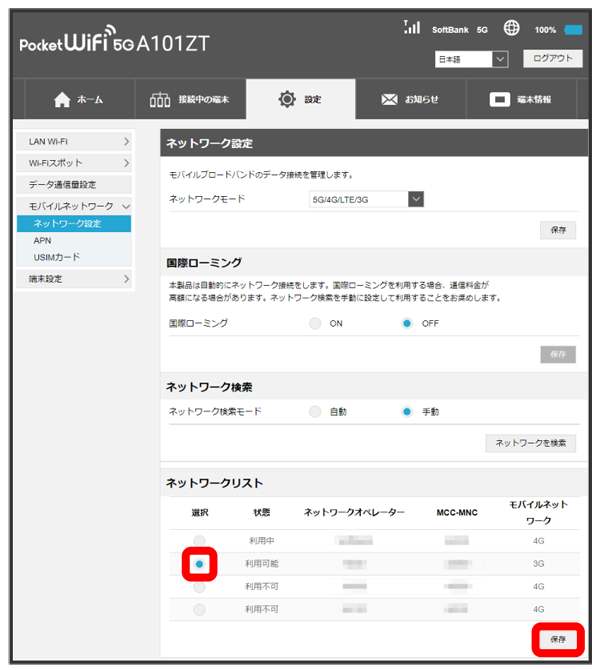
Task: Expand the LAN Wi-Fi sidebar section
Action: (75, 143)
